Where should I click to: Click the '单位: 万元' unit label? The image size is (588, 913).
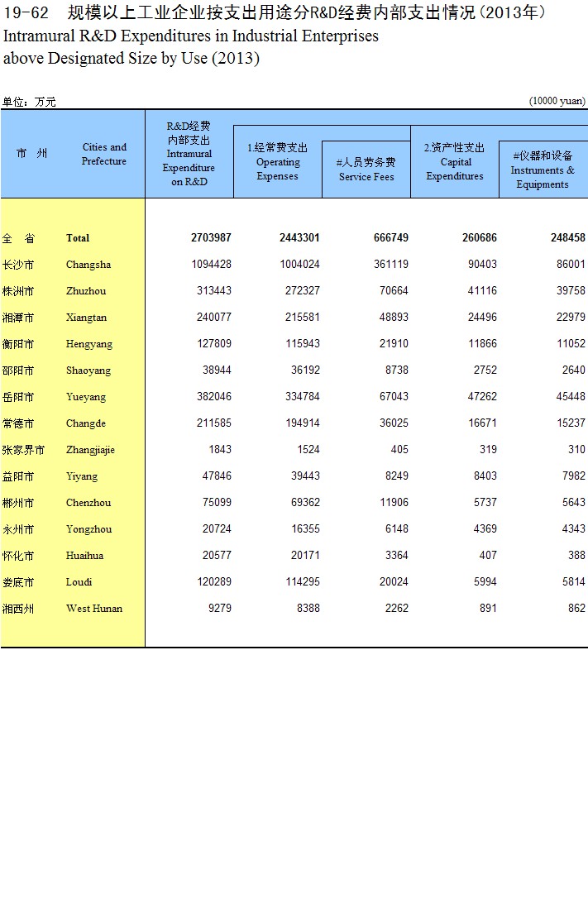click(28, 102)
